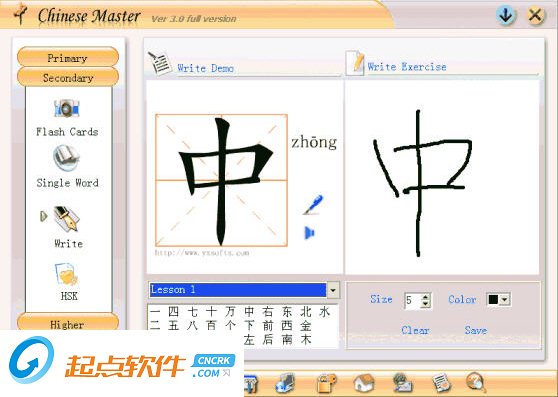
Task: Click Save to save the drawing
Action: coord(475,330)
